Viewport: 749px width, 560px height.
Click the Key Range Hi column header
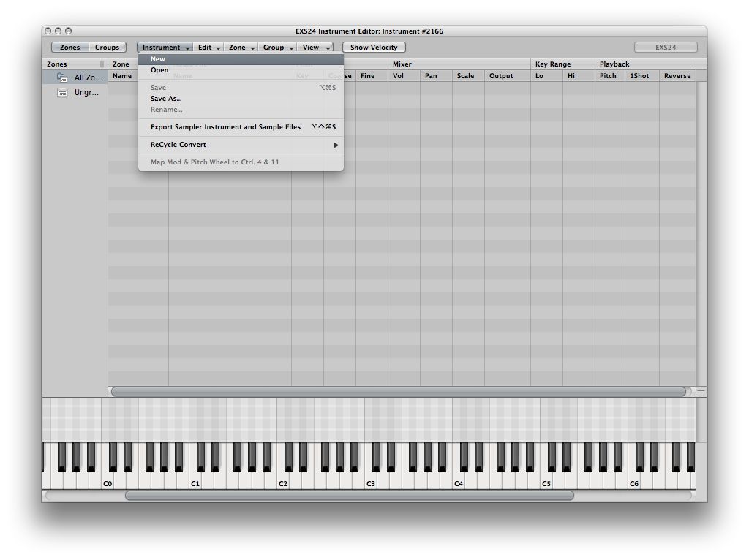pos(579,76)
